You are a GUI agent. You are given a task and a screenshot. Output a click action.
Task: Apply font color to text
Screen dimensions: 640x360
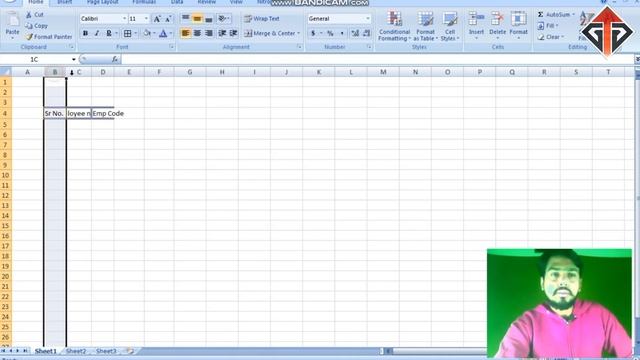pos(163,33)
